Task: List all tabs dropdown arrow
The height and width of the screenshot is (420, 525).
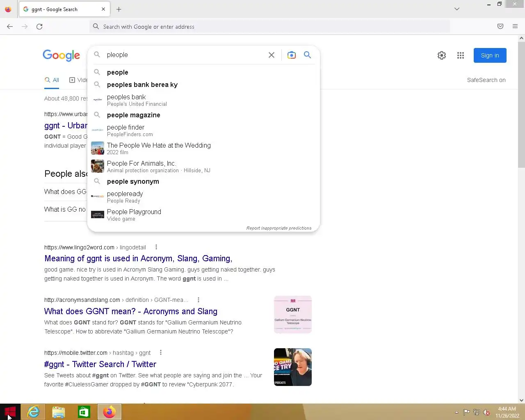Action: point(457,9)
